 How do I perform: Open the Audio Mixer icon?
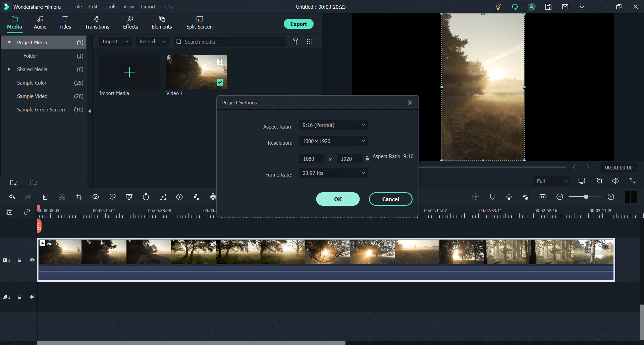tap(526, 197)
